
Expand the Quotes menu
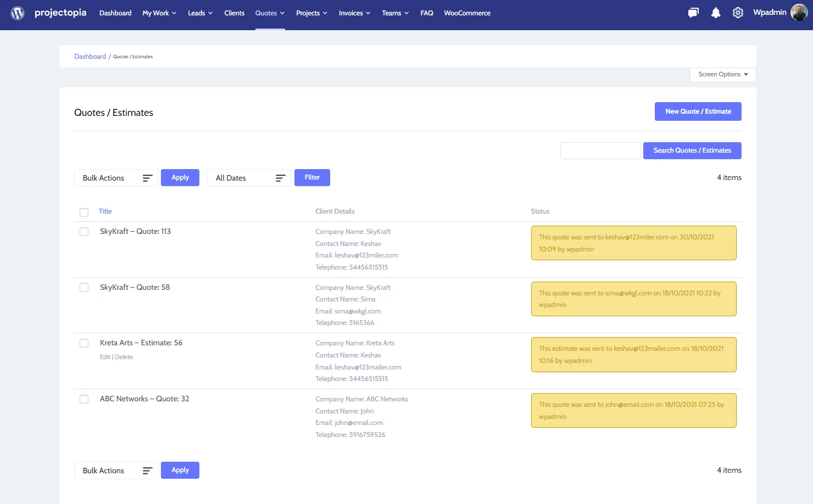(x=270, y=13)
